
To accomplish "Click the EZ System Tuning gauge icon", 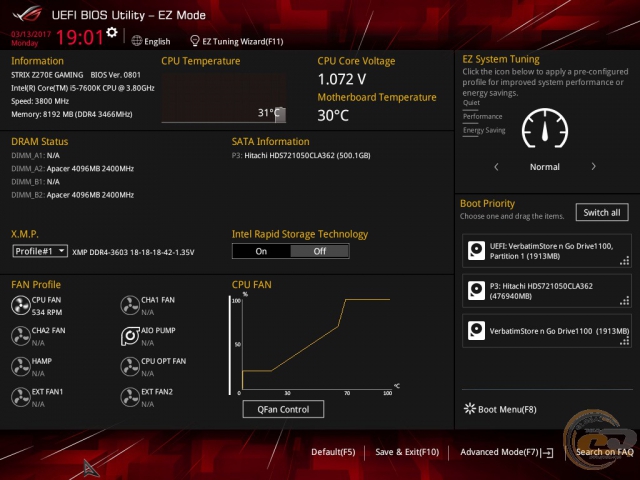I will [x=545, y=128].
